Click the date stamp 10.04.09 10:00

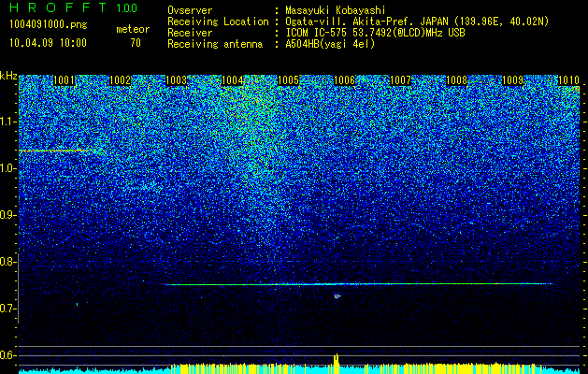[x=48, y=42]
